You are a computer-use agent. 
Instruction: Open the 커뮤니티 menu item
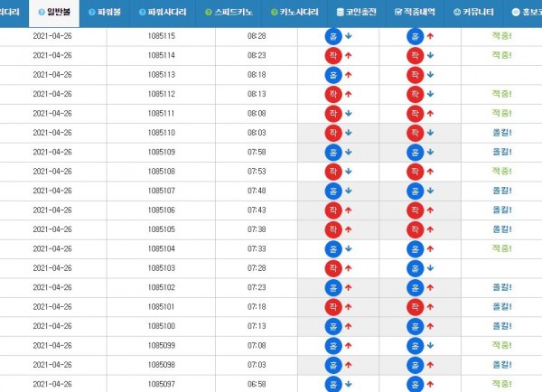(x=473, y=13)
